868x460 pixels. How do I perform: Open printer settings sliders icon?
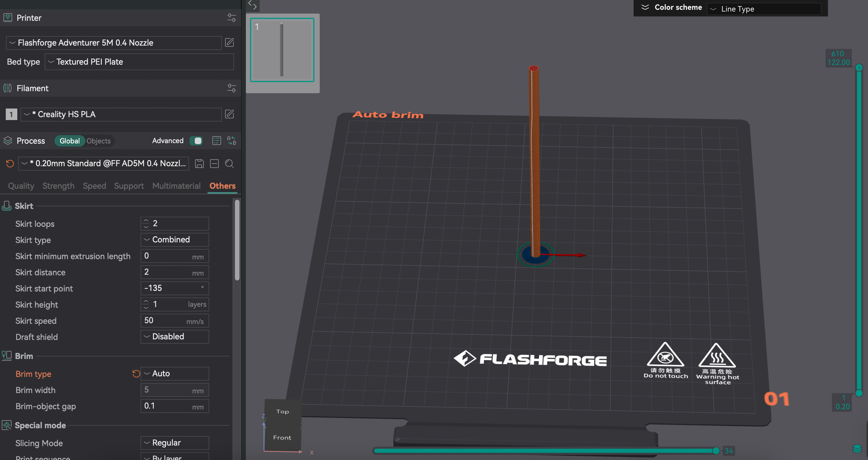(x=231, y=18)
